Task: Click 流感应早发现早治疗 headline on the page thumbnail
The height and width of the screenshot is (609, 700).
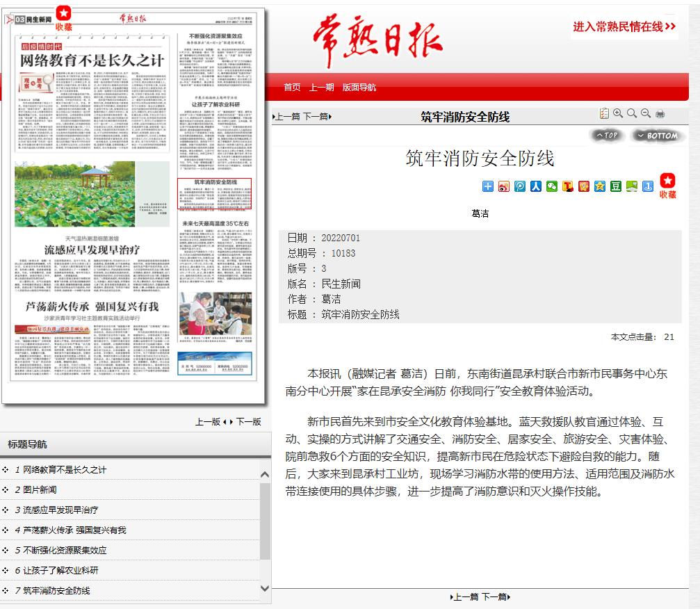Action: tap(92, 250)
